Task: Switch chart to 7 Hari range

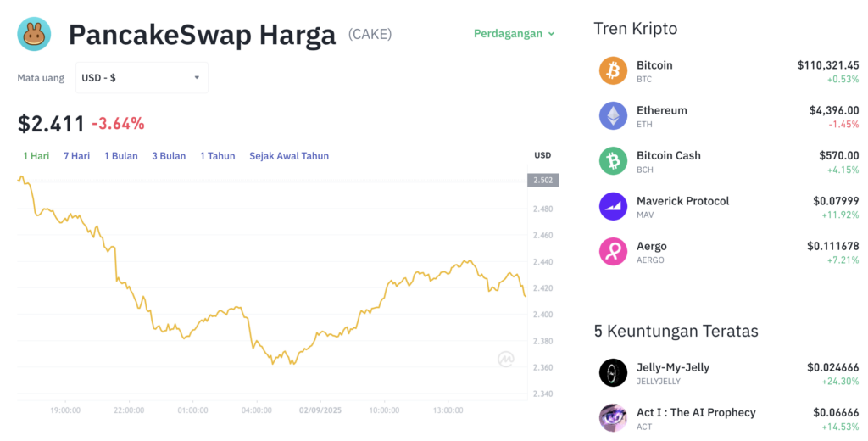Action: coord(76,156)
